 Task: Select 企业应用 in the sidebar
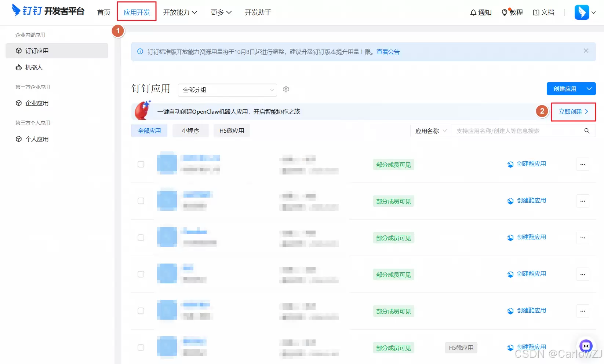click(x=37, y=103)
